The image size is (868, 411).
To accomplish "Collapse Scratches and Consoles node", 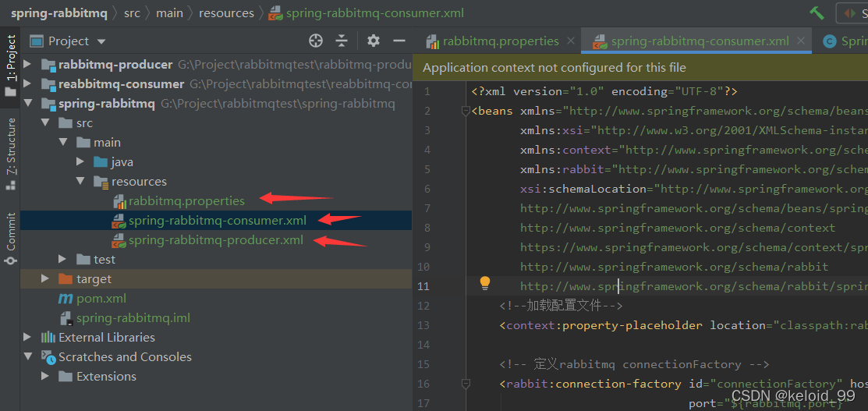I will [28, 356].
